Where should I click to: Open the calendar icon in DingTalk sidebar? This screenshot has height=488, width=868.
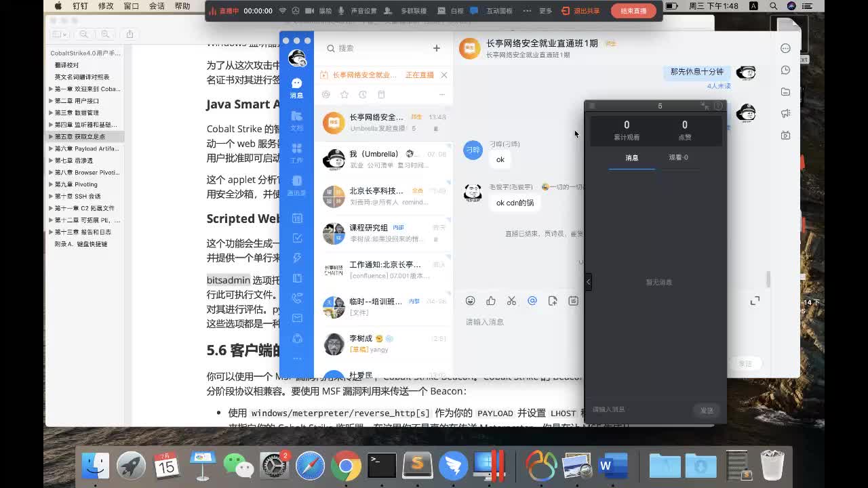pos(297,218)
